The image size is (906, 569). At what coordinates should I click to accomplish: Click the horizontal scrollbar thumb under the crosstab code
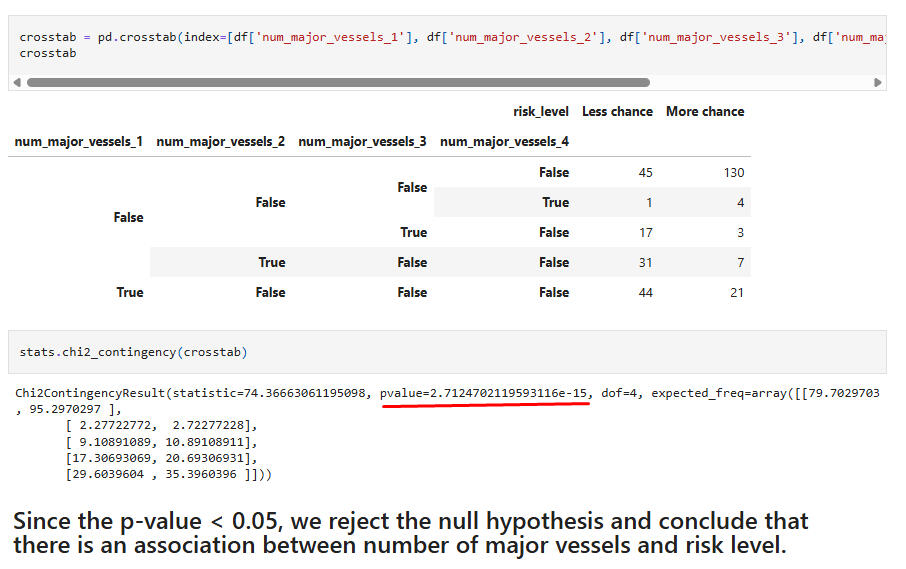(x=338, y=82)
